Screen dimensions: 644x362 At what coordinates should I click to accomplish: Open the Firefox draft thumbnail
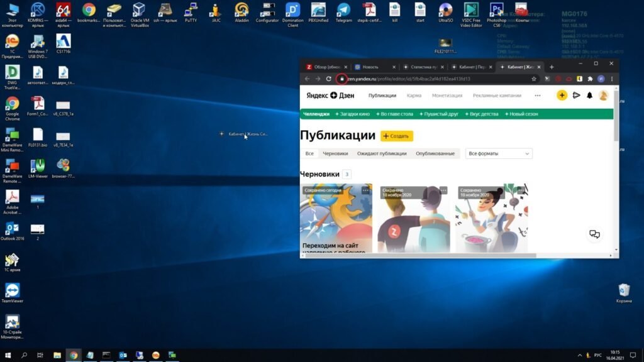(336, 218)
